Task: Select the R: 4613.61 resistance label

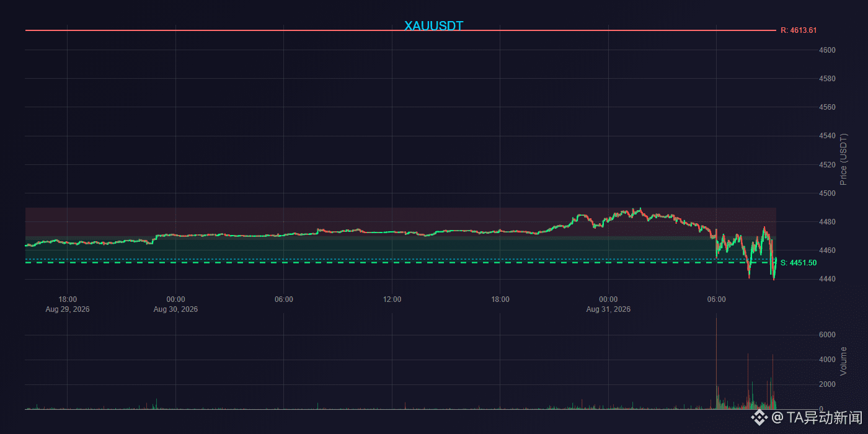Action: coord(799,30)
